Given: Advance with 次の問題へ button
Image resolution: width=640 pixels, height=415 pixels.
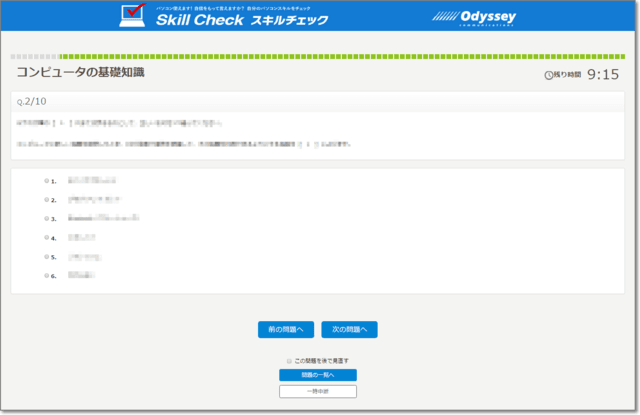Looking at the screenshot, I should click(349, 329).
